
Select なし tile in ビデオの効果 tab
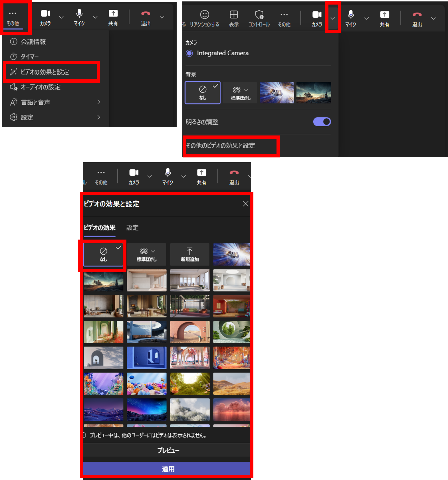click(103, 255)
